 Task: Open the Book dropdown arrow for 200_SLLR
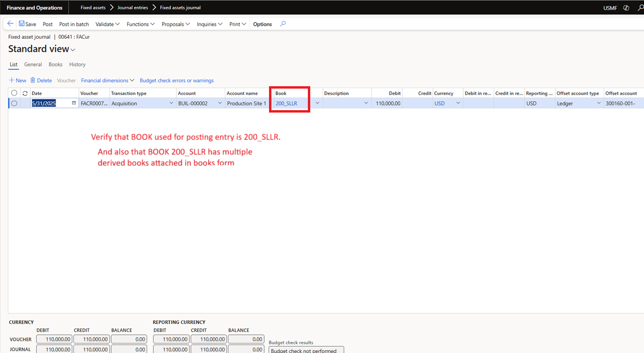317,103
